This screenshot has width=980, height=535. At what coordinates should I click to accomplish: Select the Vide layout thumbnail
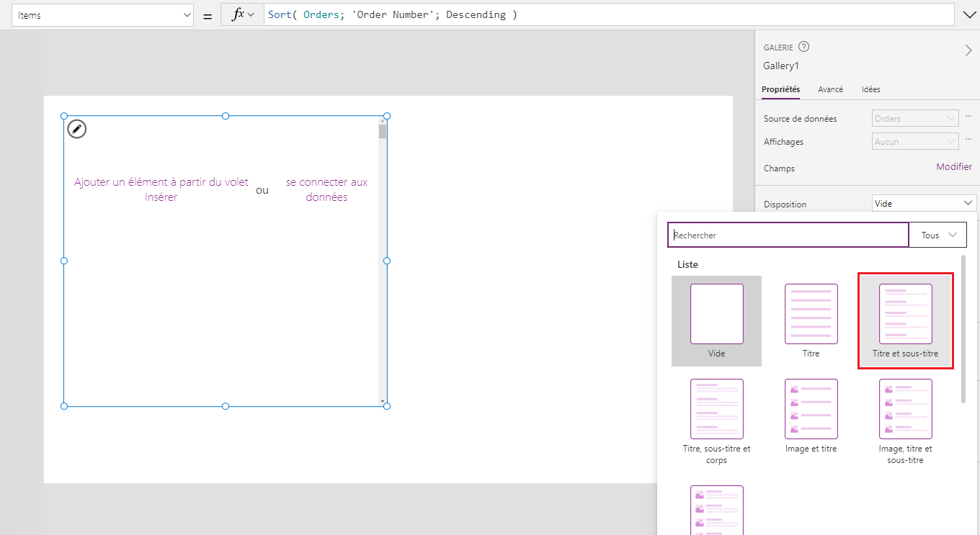click(716, 321)
